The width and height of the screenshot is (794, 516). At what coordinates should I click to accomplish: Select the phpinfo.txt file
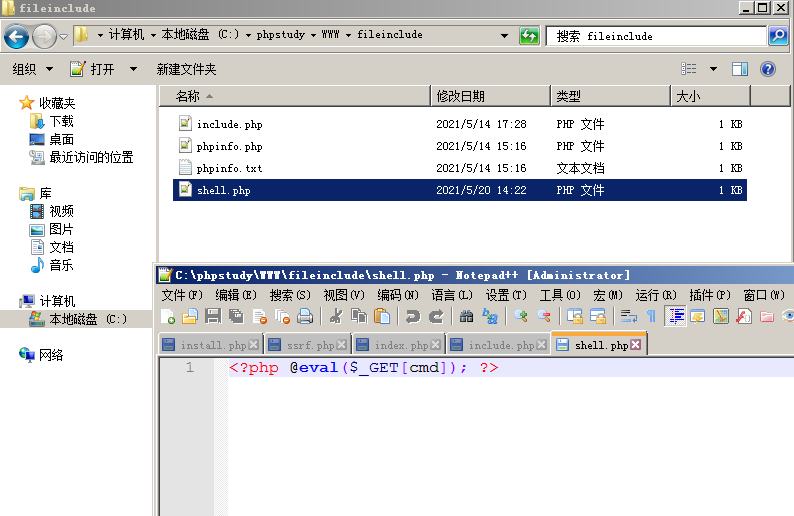(459, 168)
